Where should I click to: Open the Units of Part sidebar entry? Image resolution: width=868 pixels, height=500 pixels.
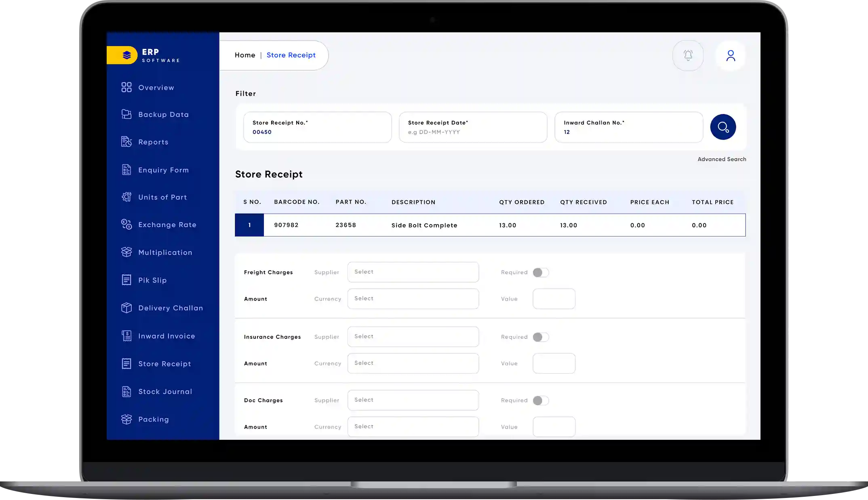(162, 197)
